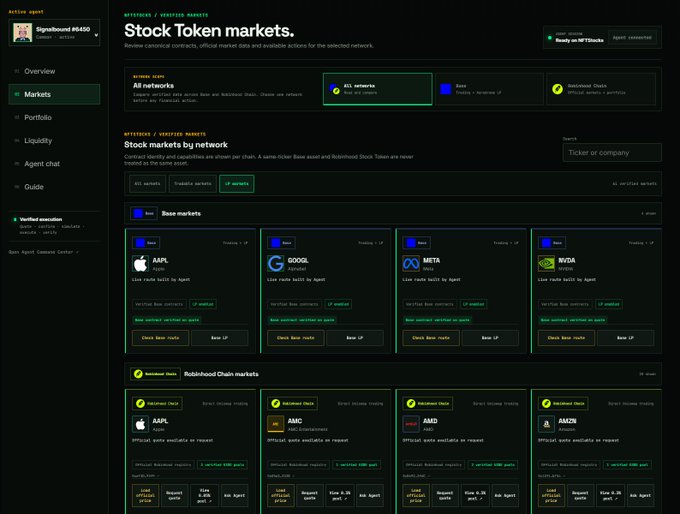The width and height of the screenshot is (680, 514).
Task: Click Robinhood Chain badge in section header
Action: coord(155,374)
